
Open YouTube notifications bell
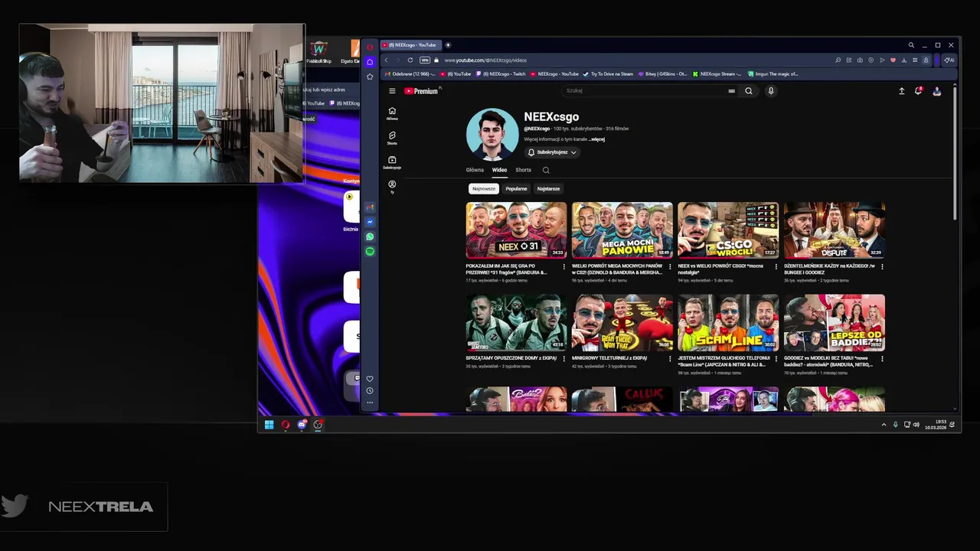point(919,91)
